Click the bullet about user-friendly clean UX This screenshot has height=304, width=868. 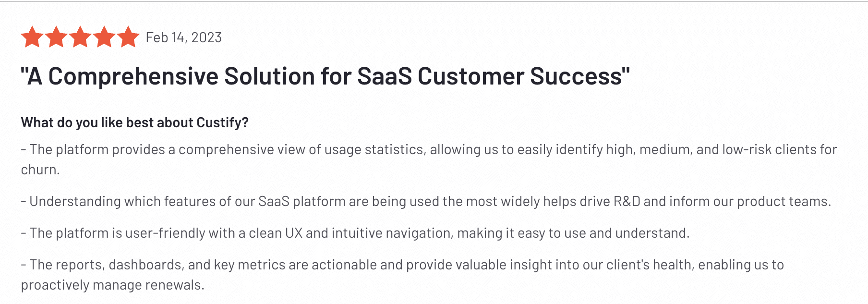(x=355, y=233)
